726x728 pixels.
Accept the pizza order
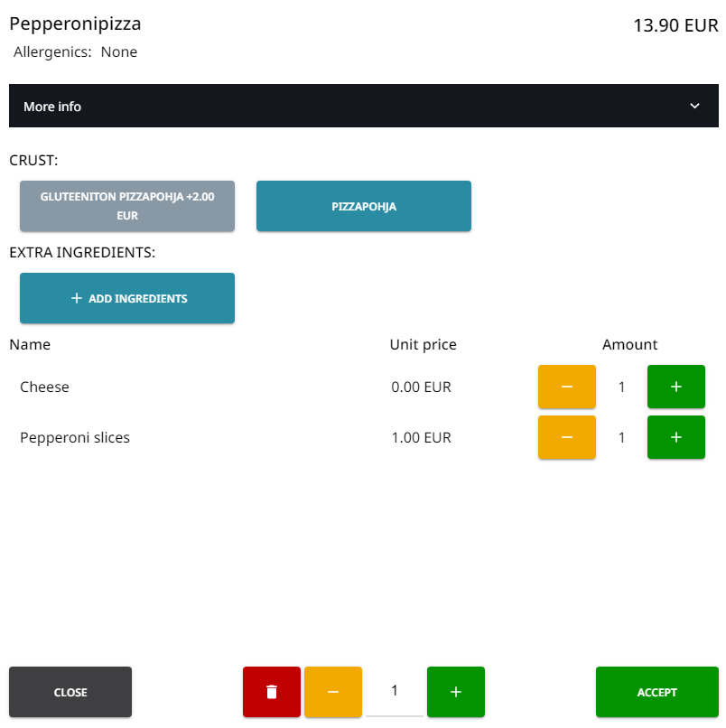click(656, 692)
